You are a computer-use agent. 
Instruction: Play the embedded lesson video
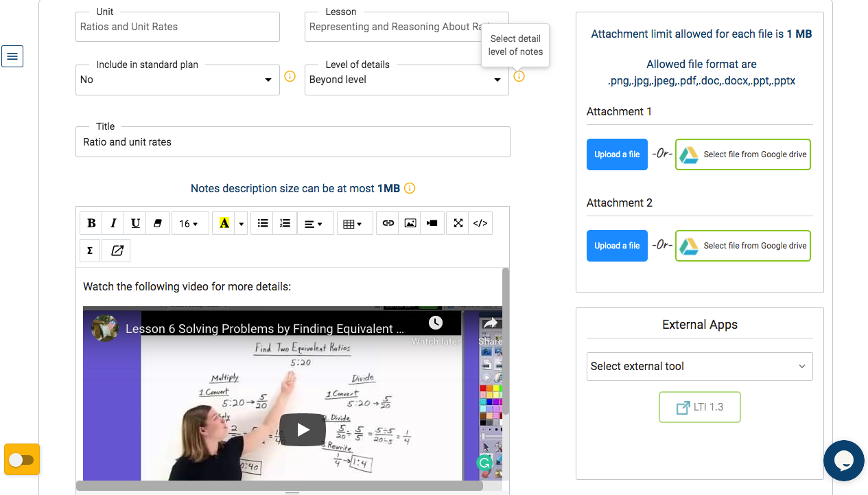pos(303,430)
